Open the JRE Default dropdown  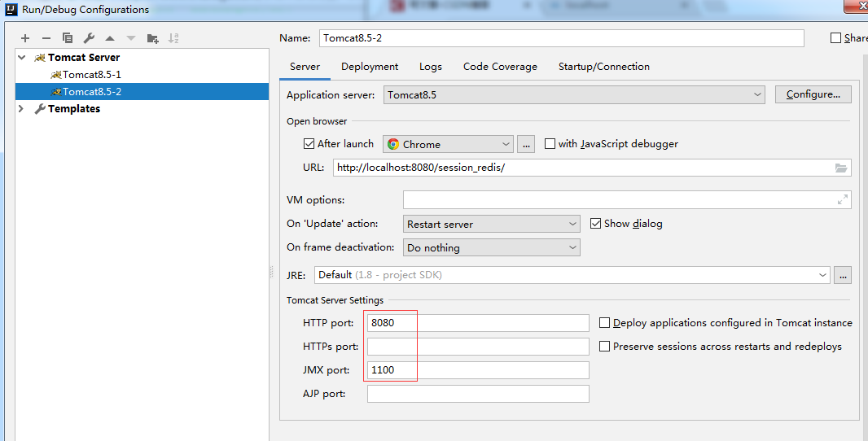point(572,275)
